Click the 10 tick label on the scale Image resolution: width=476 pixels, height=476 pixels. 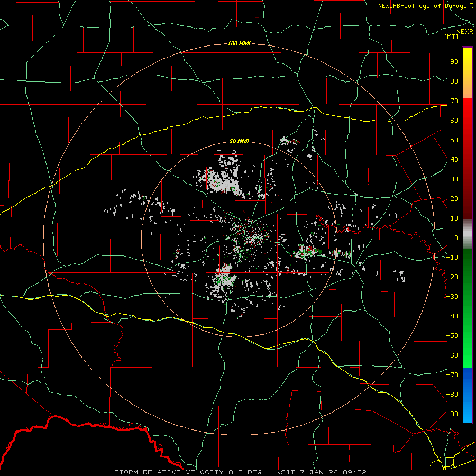pyautogui.click(x=454, y=218)
